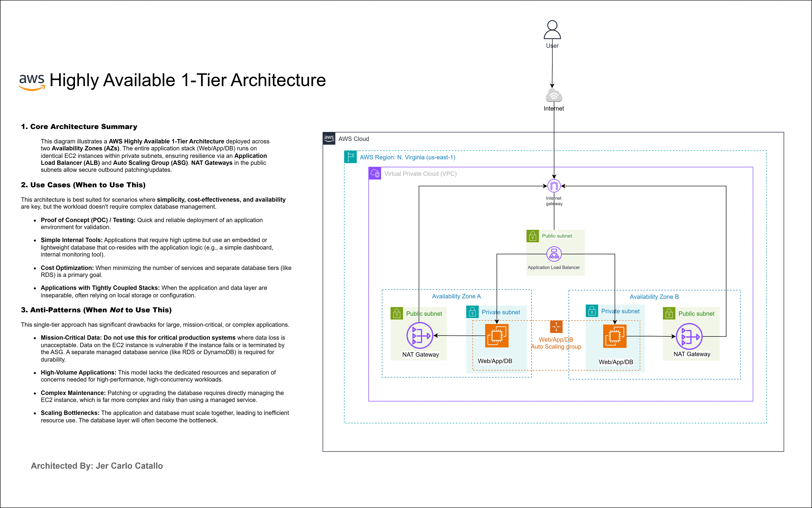The width and height of the screenshot is (812, 508).
Task: Click Zone B private subnet lock icon
Action: [x=592, y=311]
